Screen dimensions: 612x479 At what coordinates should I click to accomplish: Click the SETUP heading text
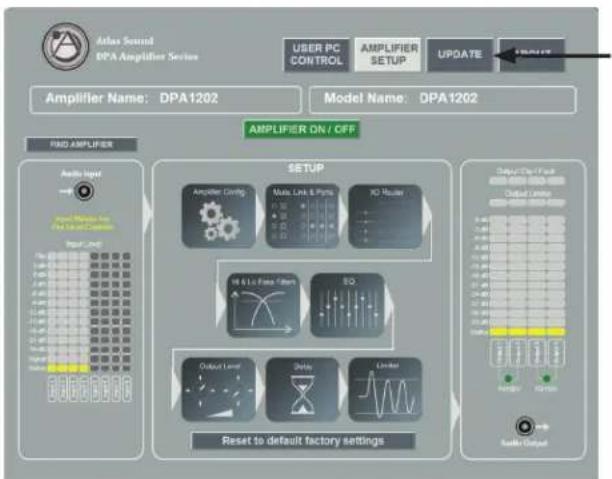click(x=306, y=168)
